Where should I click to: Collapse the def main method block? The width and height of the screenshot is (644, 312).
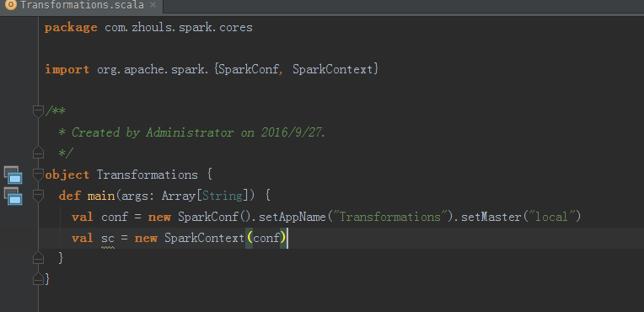click(x=38, y=196)
